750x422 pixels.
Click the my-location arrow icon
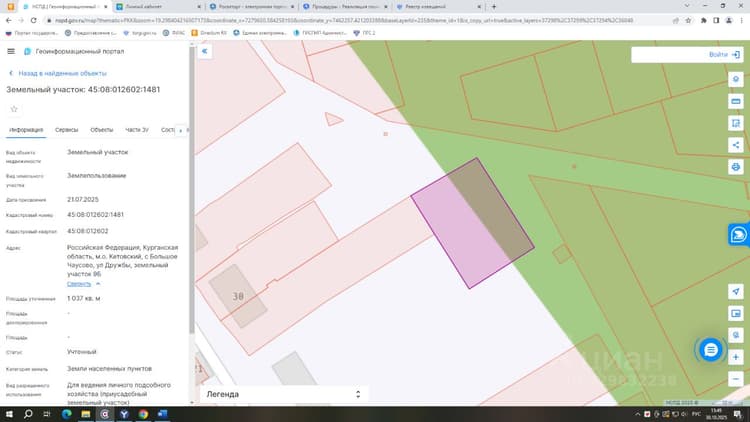click(x=736, y=291)
